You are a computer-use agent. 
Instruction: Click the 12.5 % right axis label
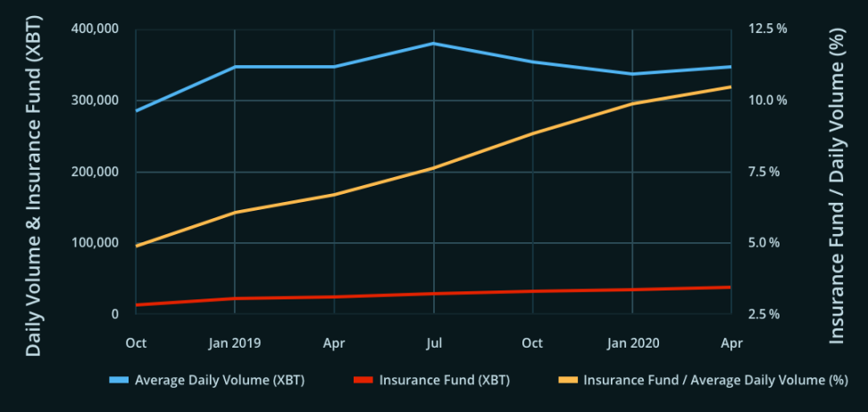(x=767, y=29)
